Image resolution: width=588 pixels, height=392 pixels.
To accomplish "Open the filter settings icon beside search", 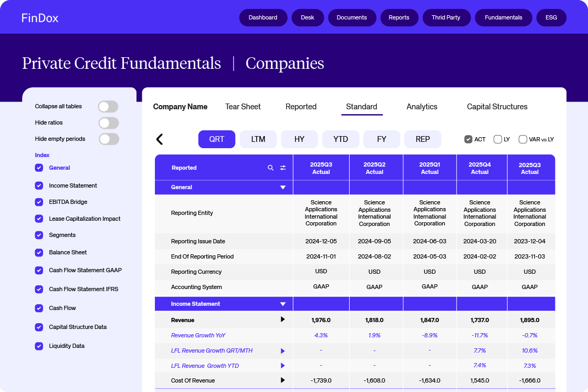I will point(283,168).
